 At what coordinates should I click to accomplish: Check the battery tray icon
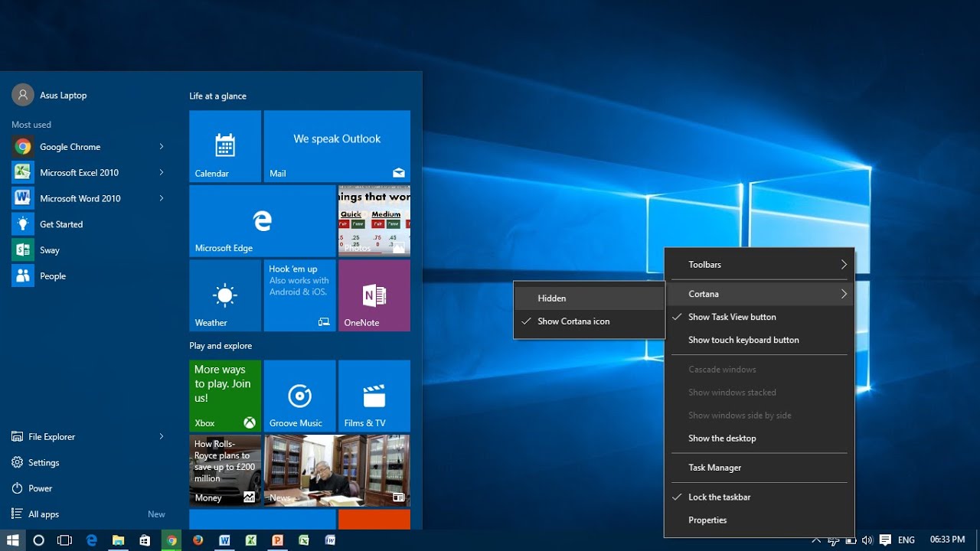851,540
